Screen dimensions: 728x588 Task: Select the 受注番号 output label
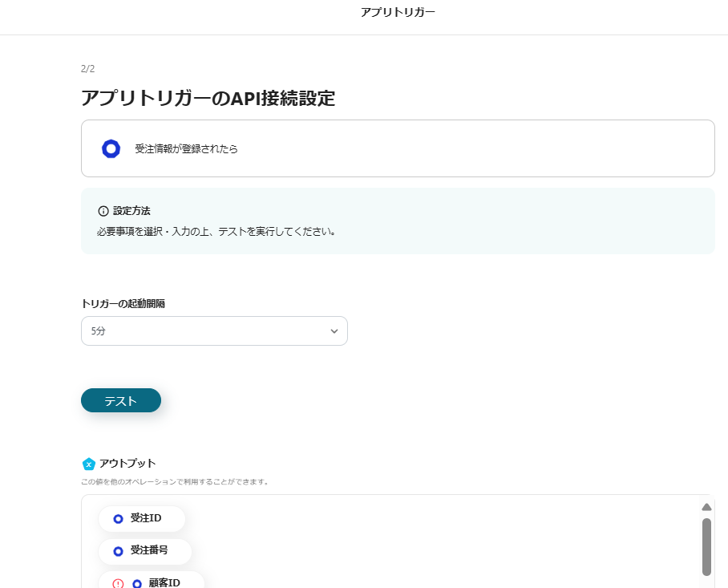(x=149, y=550)
